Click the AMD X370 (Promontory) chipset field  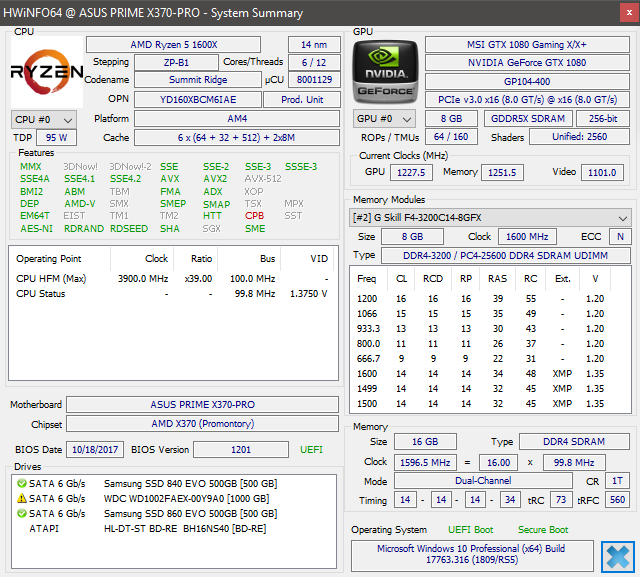[202, 424]
